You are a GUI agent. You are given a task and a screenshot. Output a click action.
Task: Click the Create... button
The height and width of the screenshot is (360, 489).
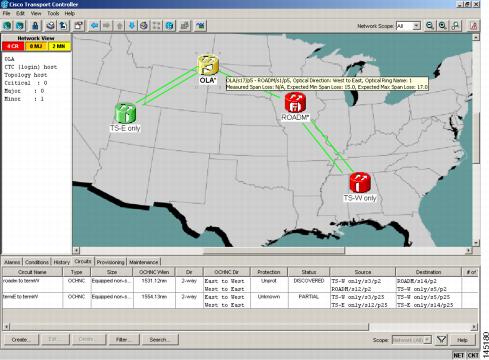coord(21,340)
